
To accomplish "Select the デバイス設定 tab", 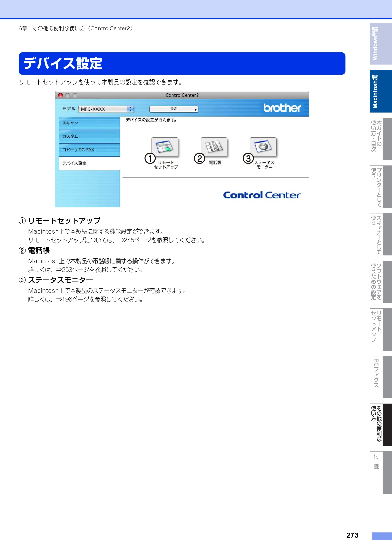I will [89, 164].
